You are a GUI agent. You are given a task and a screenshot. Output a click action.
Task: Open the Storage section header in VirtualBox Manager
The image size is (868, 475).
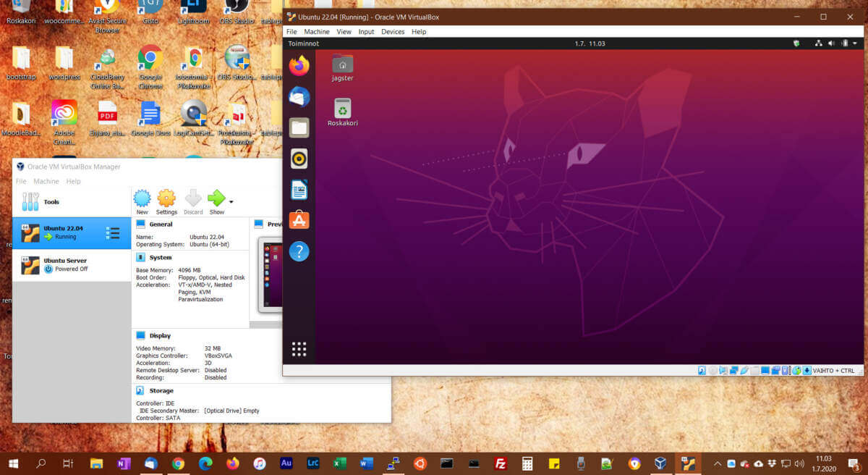[x=161, y=391]
